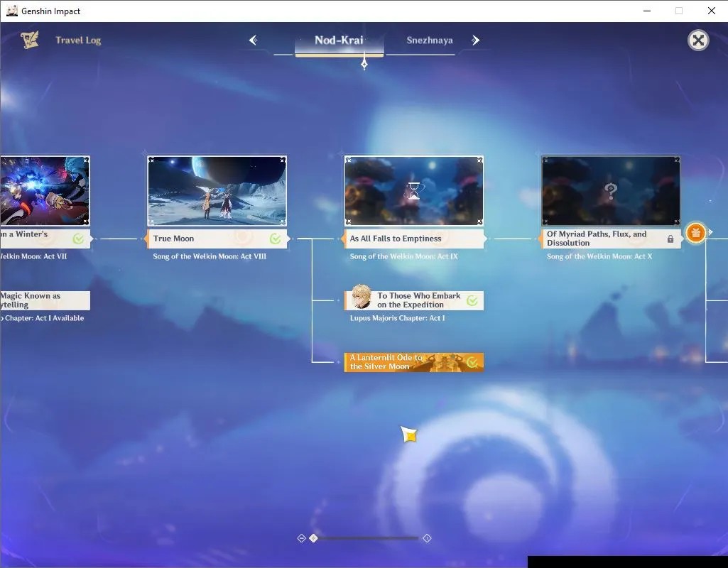The width and height of the screenshot is (728, 568).
Task: Open the Act VII battle thumbnail
Action: [x=45, y=191]
